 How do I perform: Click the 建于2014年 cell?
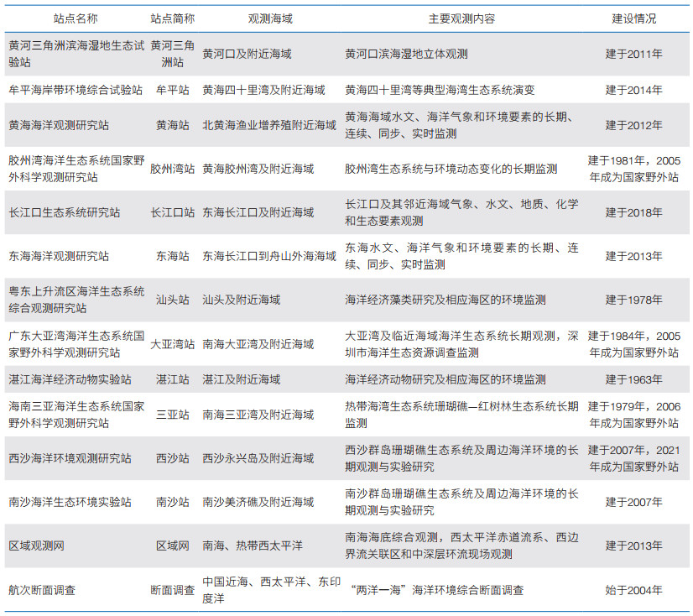click(x=633, y=90)
